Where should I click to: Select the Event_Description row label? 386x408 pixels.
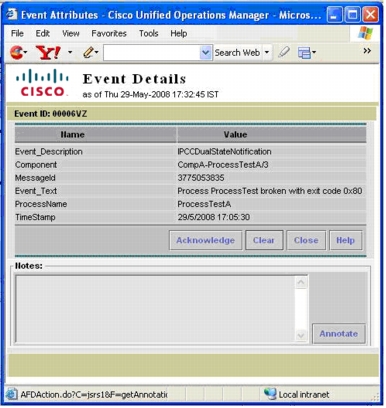pos(49,152)
